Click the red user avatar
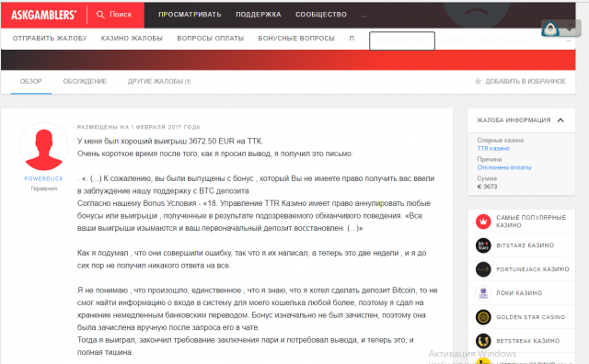 44,147
